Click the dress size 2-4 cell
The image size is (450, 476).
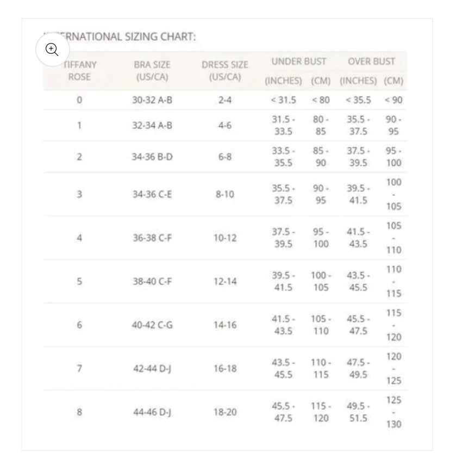(224, 100)
